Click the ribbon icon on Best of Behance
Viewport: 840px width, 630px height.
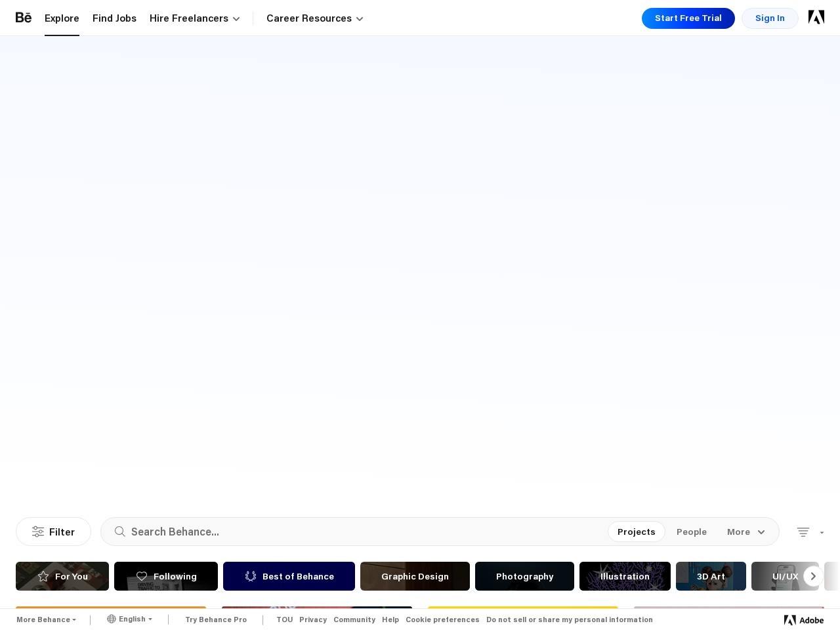click(251, 576)
